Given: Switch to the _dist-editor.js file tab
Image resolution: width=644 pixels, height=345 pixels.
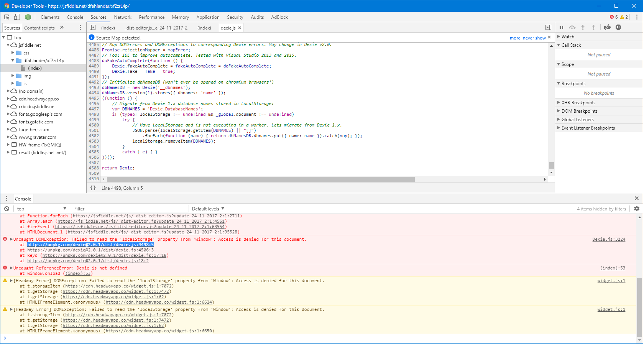Looking at the screenshot, I should tap(156, 28).
